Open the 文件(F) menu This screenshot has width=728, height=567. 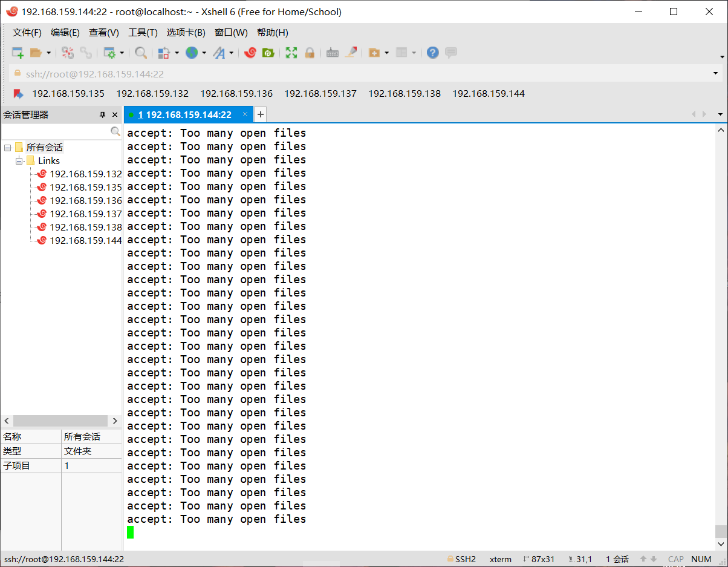point(27,33)
